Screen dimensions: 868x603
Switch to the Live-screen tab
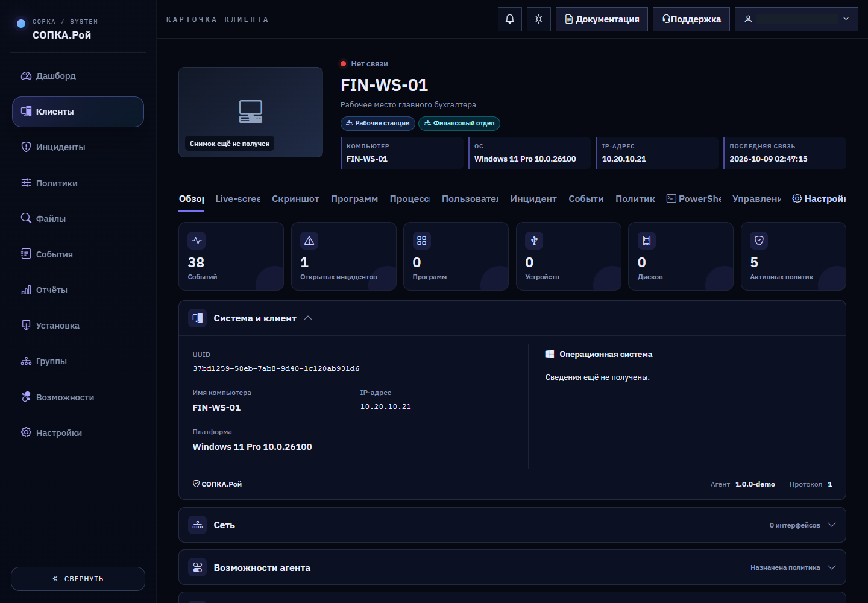pos(238,199)
